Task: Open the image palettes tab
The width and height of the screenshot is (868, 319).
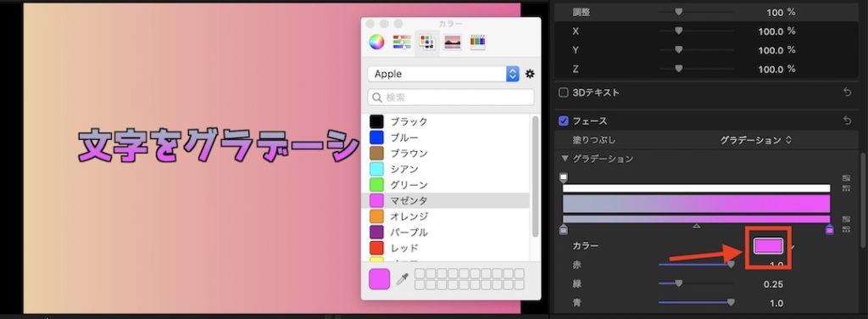Action: pos(453,42)
